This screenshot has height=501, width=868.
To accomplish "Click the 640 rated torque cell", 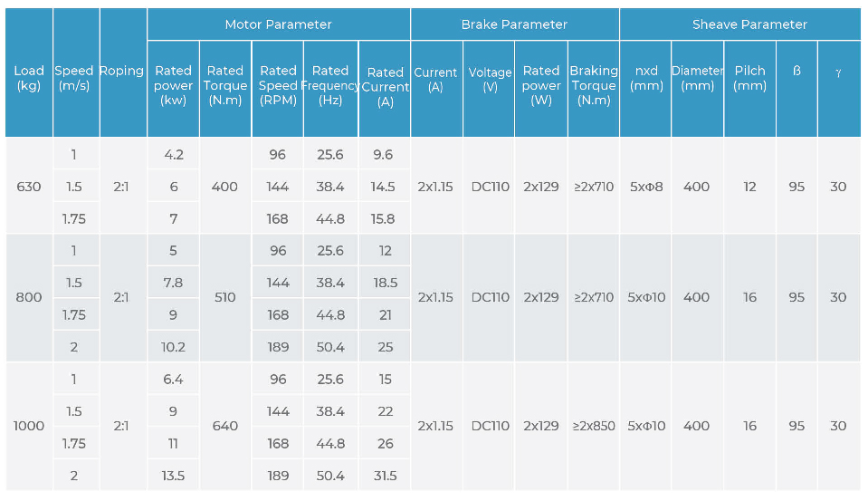I will [225, 426].
